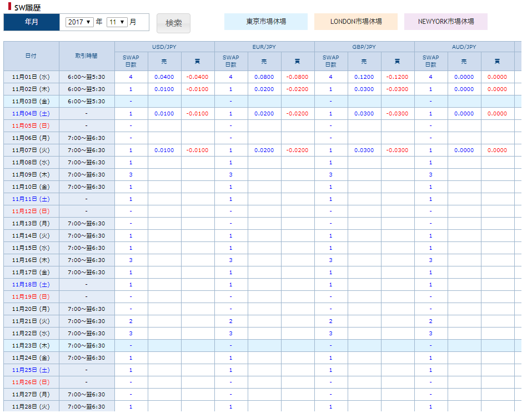The width and height of the screenshot is (532, 418).
Task: Click USD/JPY swap days 3 on 11月09日
Action: coord(131,175)
